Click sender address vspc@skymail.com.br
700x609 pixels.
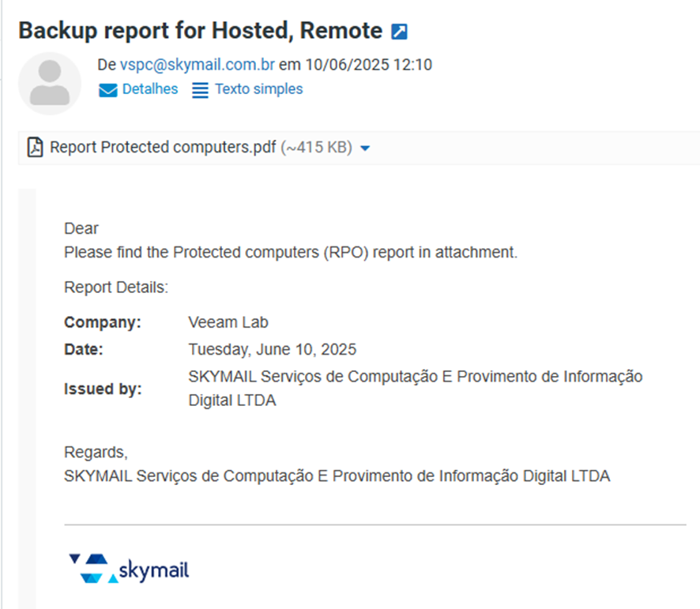[197, 65]
